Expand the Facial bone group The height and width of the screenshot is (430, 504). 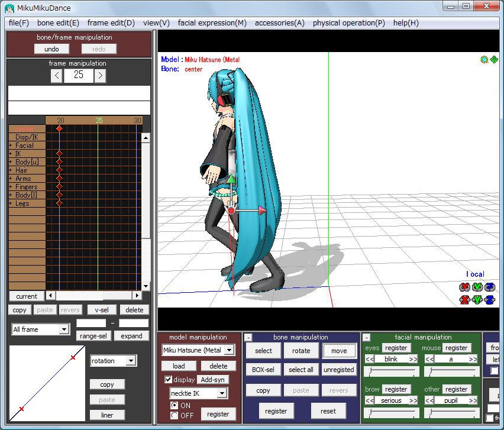[x=11, y=146]
